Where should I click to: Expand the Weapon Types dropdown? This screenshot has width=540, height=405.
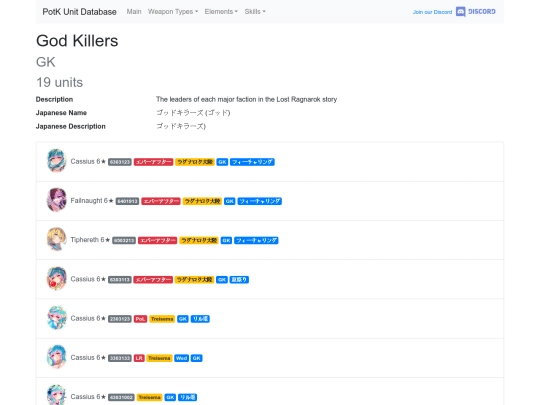(173, 12)
